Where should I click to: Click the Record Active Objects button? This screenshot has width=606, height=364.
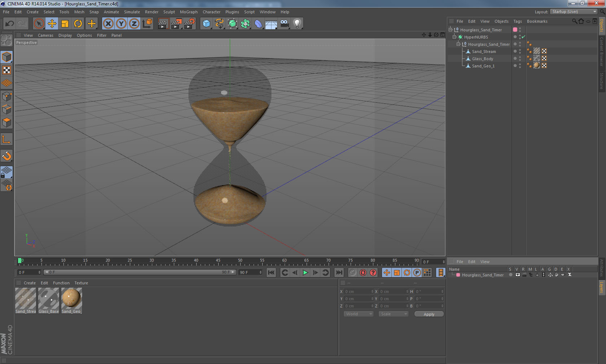pos(353,272)
